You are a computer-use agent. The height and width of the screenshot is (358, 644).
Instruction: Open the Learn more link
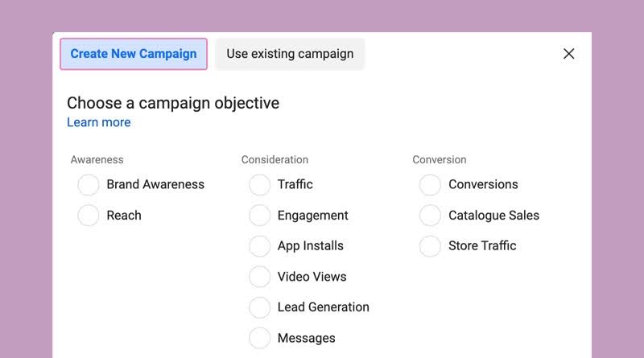(98, 122)
